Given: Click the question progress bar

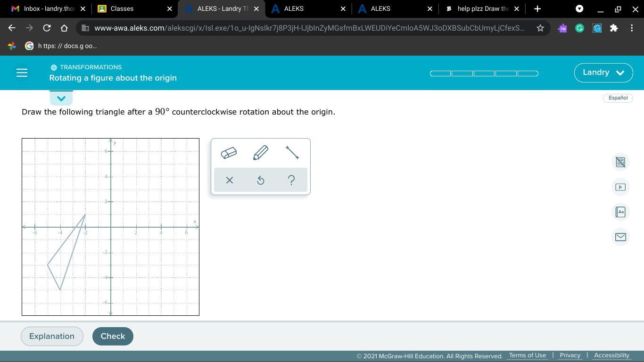Looking at the screenshot, I should [484, 73].
